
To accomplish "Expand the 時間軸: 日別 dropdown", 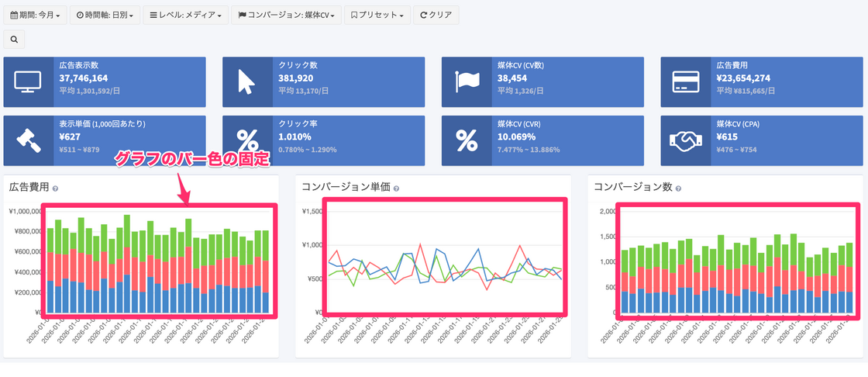I will [104, 15].
